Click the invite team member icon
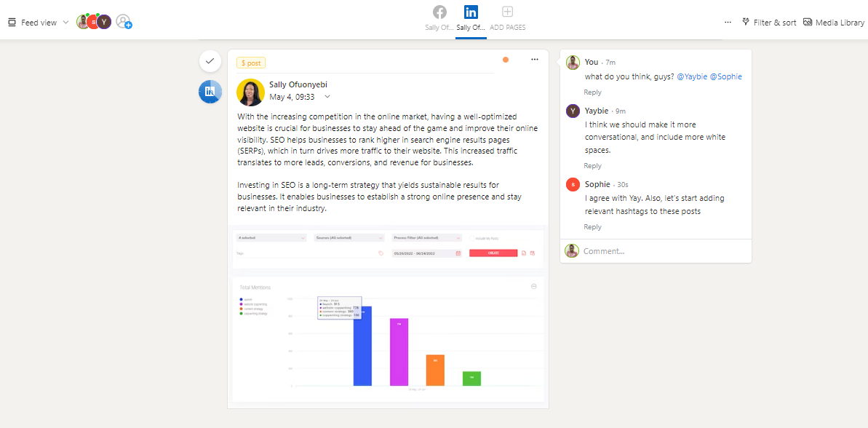 pos(124,22)
